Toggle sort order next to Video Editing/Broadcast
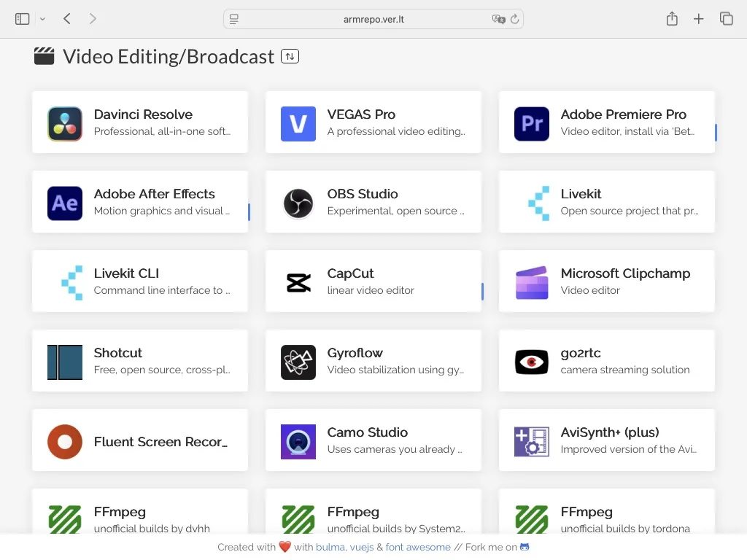This screenshot has height=560, width=747. click(290, 56)
